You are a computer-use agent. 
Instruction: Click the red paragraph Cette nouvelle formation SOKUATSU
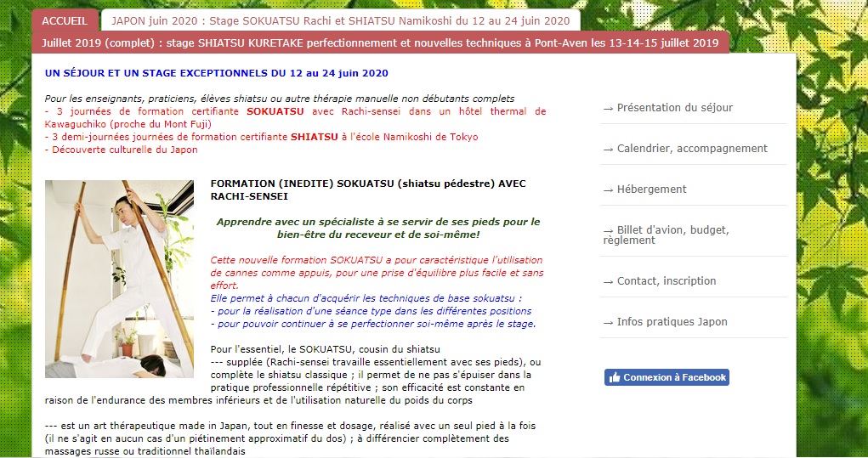(x=377, y=273)
